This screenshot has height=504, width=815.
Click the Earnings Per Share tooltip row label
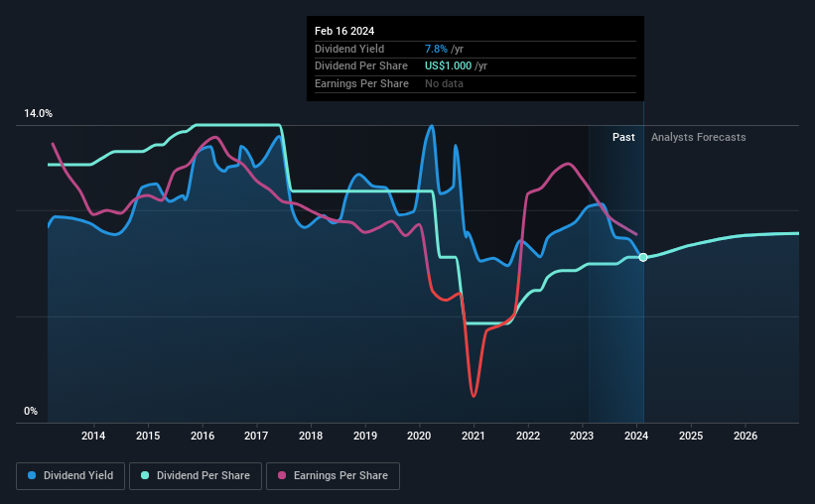361,83
